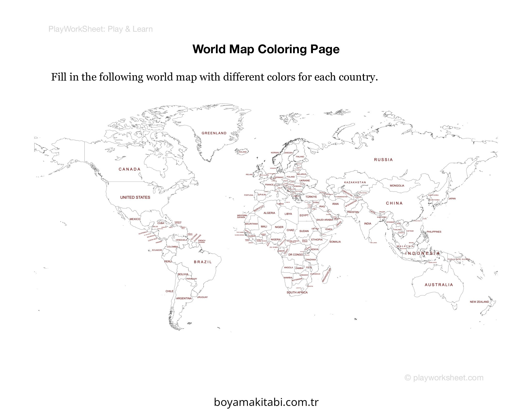
Task: Click the World Map Coloring Page title
Action: [x=266, y=49]
